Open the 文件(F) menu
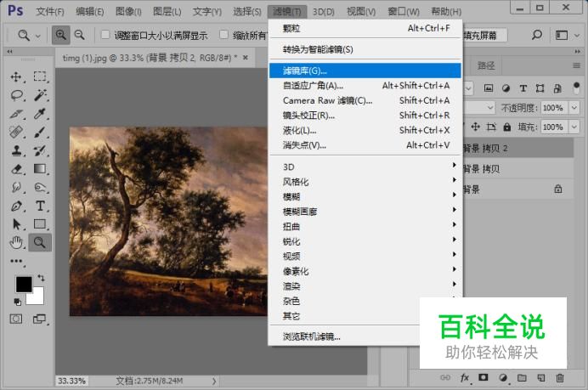This screenshot has height=390, width=588. point(50,12)
